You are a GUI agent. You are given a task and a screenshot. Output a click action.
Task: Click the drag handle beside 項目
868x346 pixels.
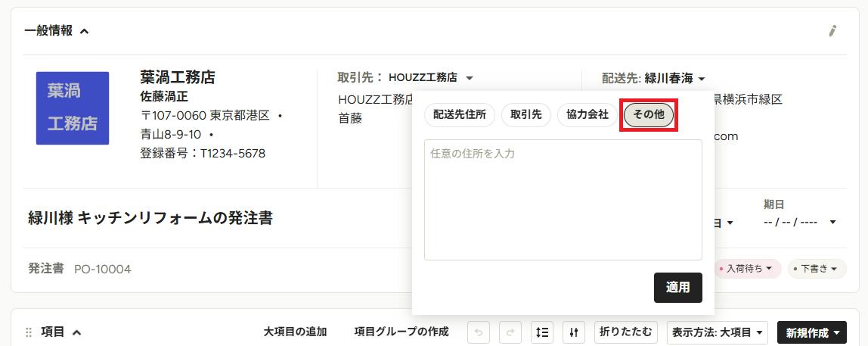coord(29,332)
